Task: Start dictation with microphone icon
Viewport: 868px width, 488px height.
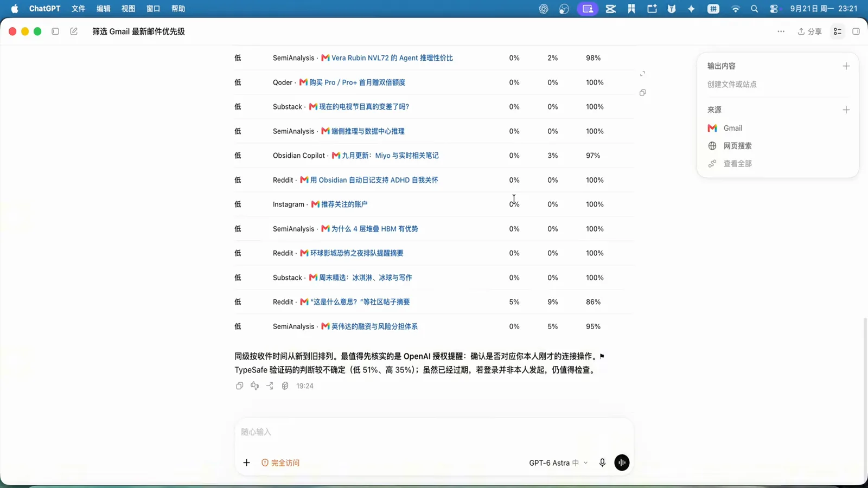Action: [602, 463]
